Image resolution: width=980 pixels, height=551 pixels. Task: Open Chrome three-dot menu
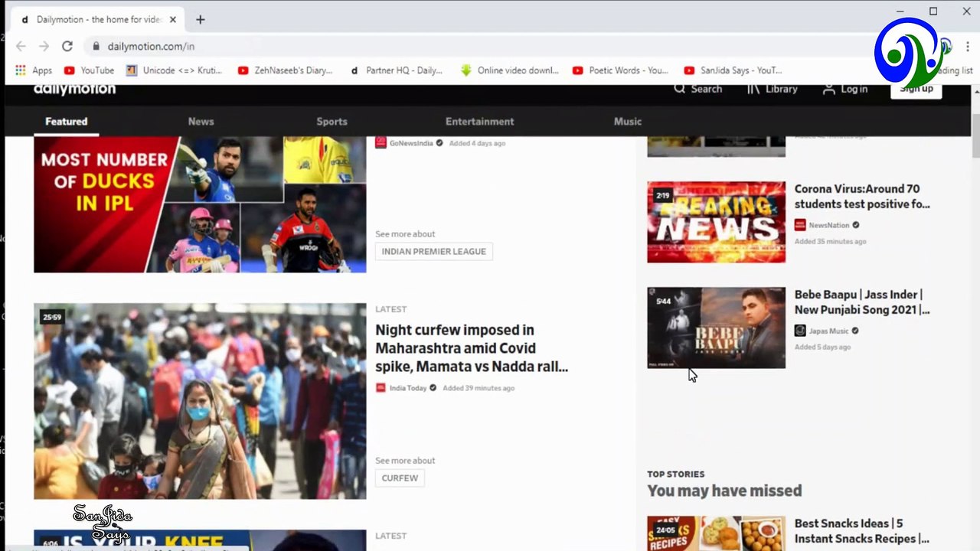[968, 46]
